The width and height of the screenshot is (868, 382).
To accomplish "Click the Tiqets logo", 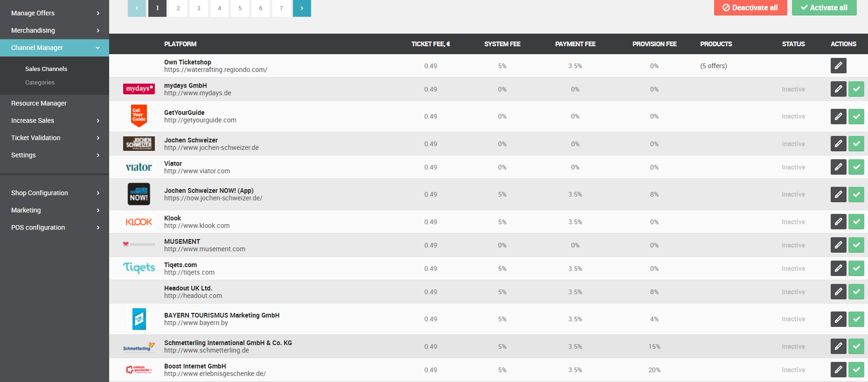I will click(x=139, y=268).
